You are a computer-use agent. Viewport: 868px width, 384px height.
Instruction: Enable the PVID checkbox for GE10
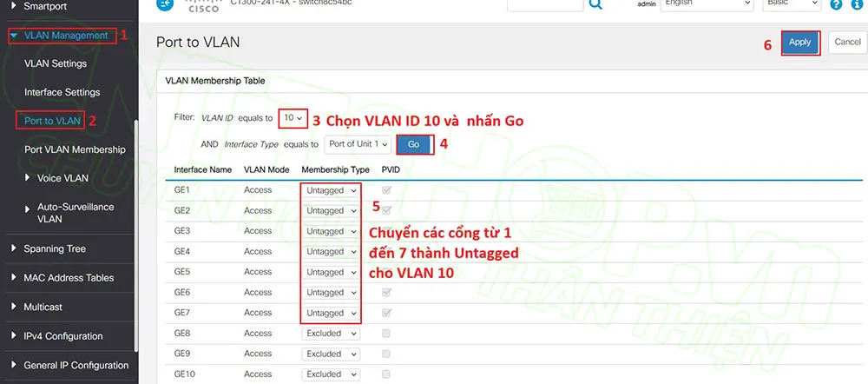(x=386, y=374)
